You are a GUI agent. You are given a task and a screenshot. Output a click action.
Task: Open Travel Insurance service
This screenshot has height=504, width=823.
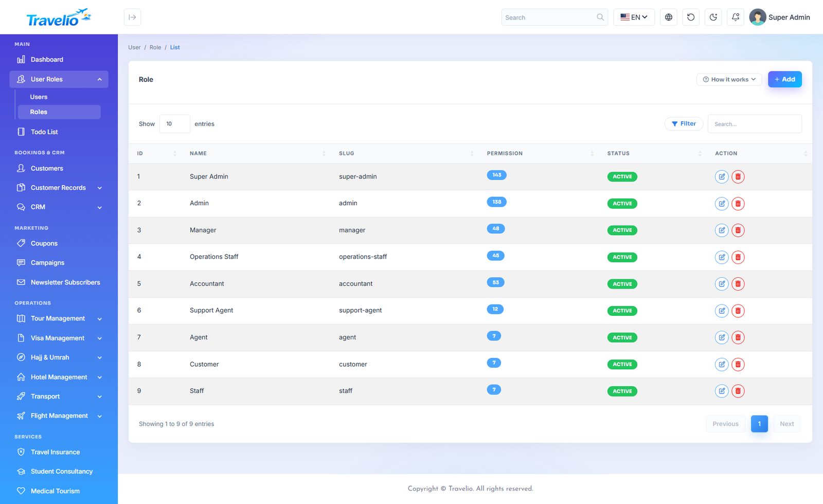tap(59, 452)
